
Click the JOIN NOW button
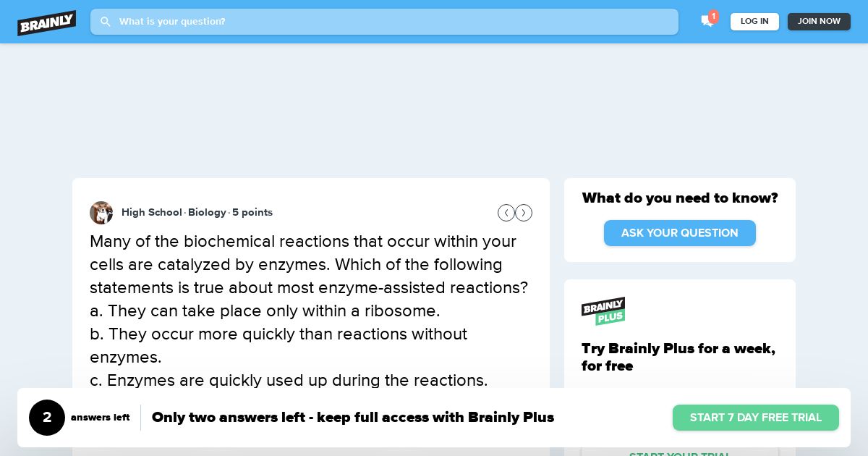(x=819, y=22)
